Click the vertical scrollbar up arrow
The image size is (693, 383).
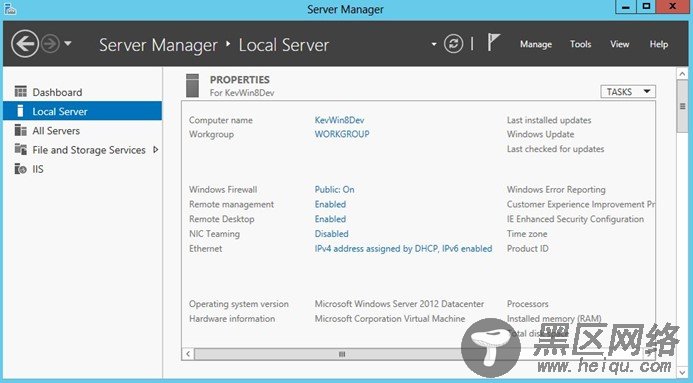pyautogui.click(x=682, y=74)
